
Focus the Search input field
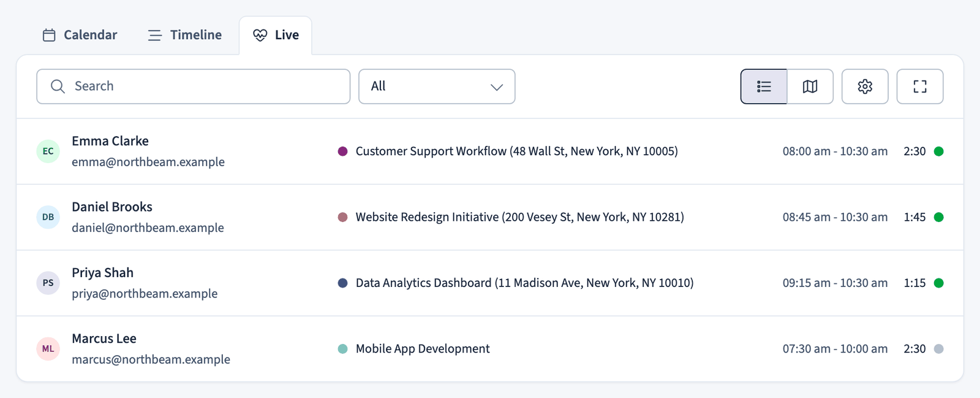(194, 86)
